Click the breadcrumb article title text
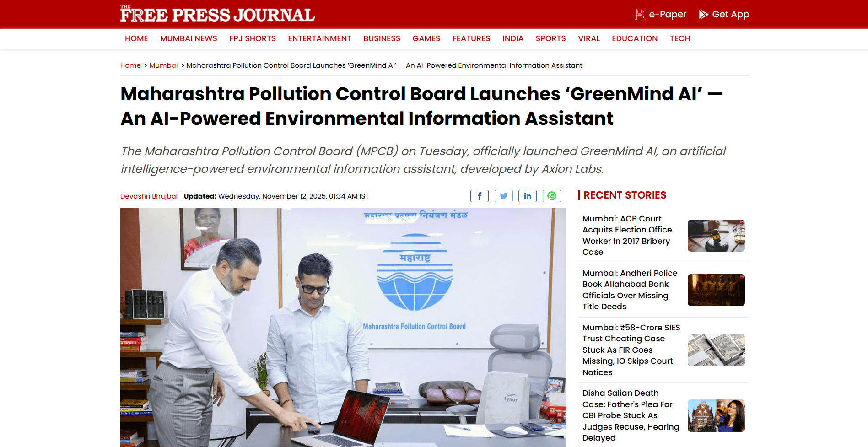The height and width of the screenshot is (447, 868). [384, 65]
